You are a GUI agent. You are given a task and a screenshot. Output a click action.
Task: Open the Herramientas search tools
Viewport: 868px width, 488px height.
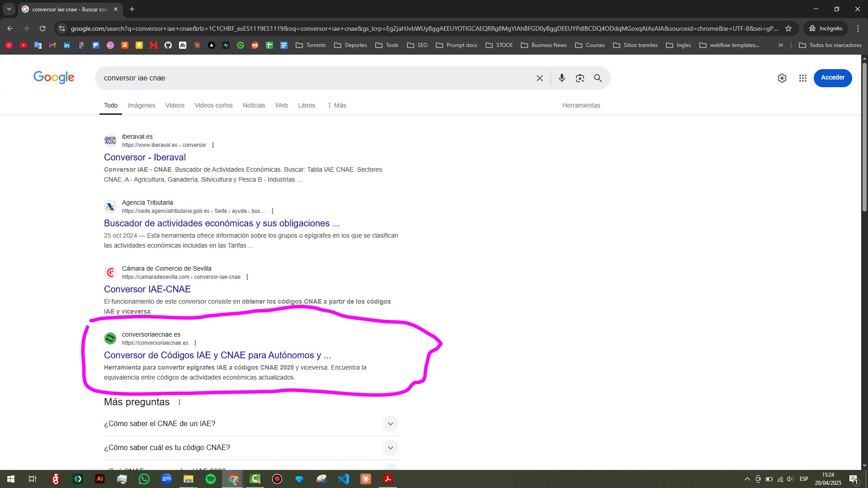581,105
